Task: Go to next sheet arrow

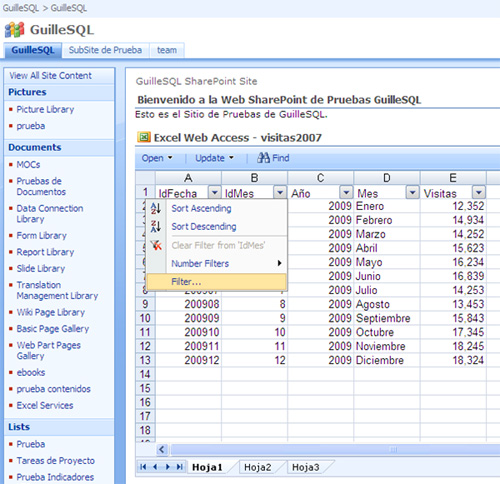Action: (x=167, y=467)
